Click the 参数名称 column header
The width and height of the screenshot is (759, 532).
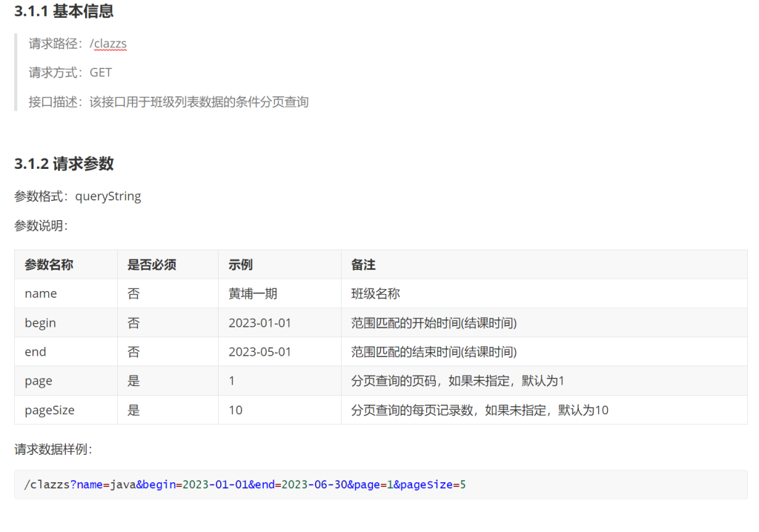(x=49, y=265)
